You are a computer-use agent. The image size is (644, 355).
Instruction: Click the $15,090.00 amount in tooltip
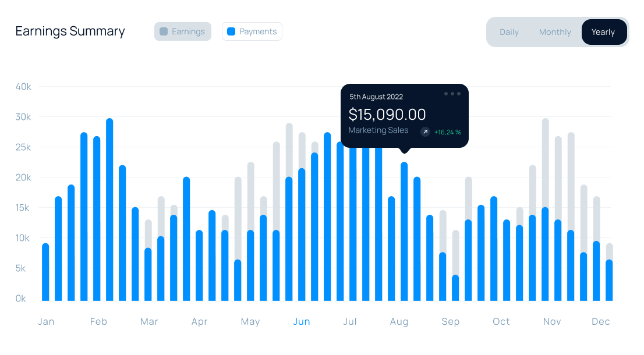pos(387,114)
